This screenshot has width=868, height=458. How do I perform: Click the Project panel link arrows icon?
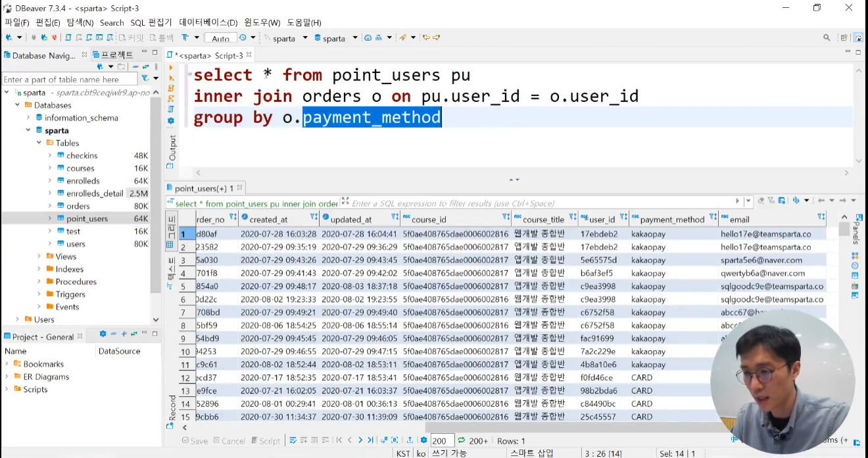pyautogui.click(x=133, y=334)
